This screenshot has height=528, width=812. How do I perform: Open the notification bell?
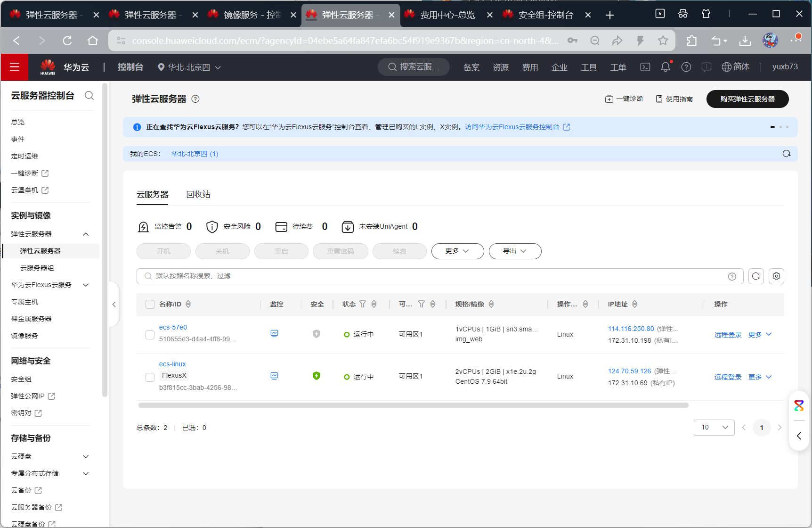(x=666, y=67)
